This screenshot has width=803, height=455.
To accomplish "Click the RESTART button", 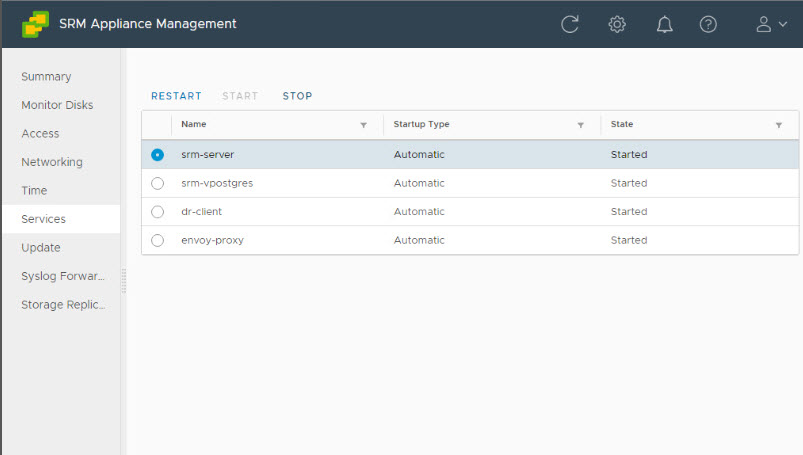I will pyautogui.click(x=176, y=96).
